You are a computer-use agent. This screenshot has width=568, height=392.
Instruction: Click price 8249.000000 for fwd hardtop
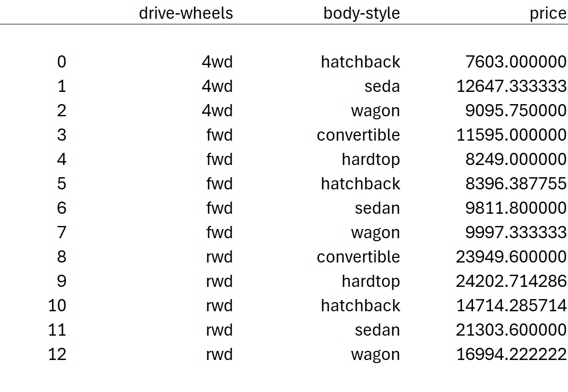coord(516,159)
